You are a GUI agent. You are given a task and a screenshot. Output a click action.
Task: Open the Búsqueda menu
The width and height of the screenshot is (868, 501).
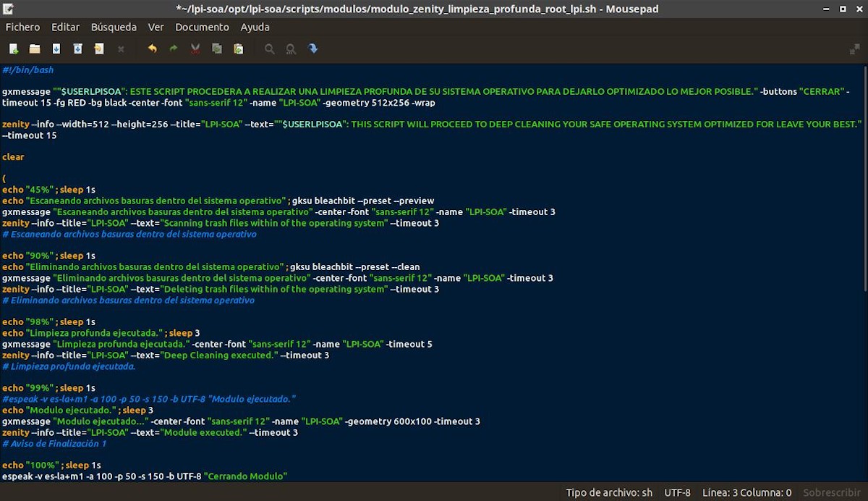(114, 27)
